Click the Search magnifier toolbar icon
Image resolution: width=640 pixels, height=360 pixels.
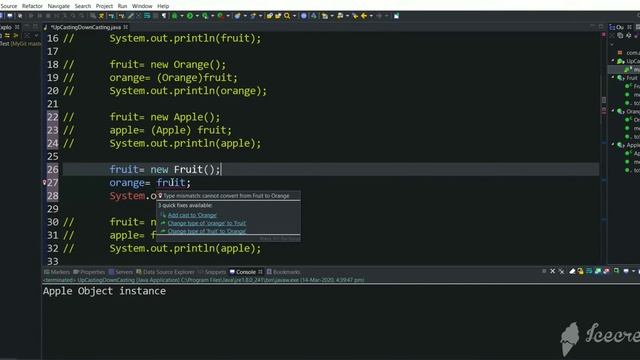pyautogui.click(x=287, y=16)
